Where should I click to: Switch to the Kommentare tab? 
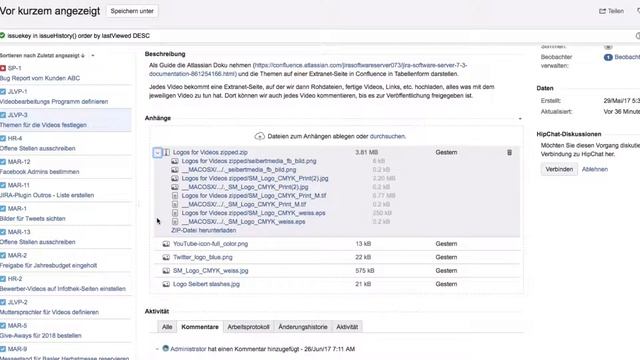(x=200, y=327)
